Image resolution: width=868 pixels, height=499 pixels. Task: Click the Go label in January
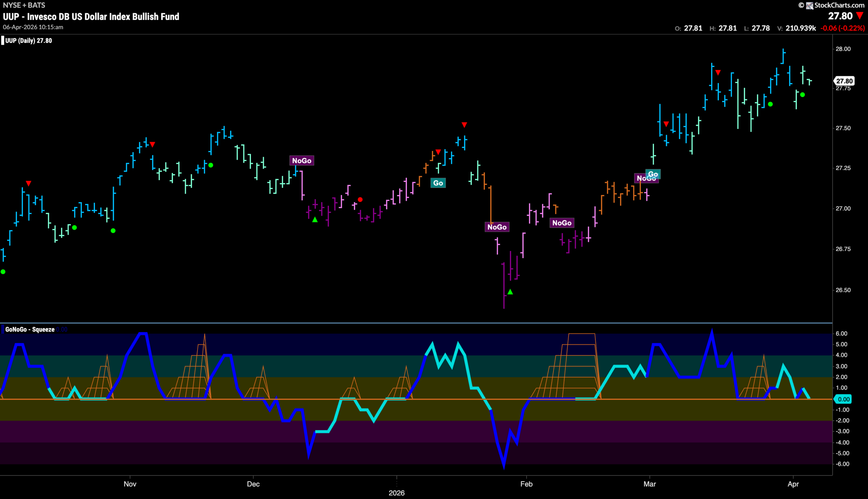click(438, 183)
